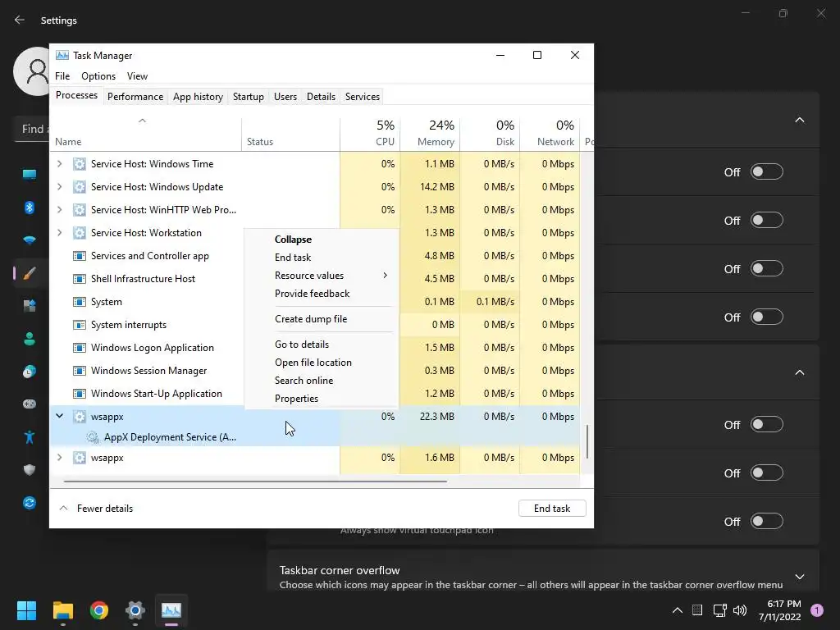
Task: Click the process list vertical scrollbar thumb
Action: [587, 442]
